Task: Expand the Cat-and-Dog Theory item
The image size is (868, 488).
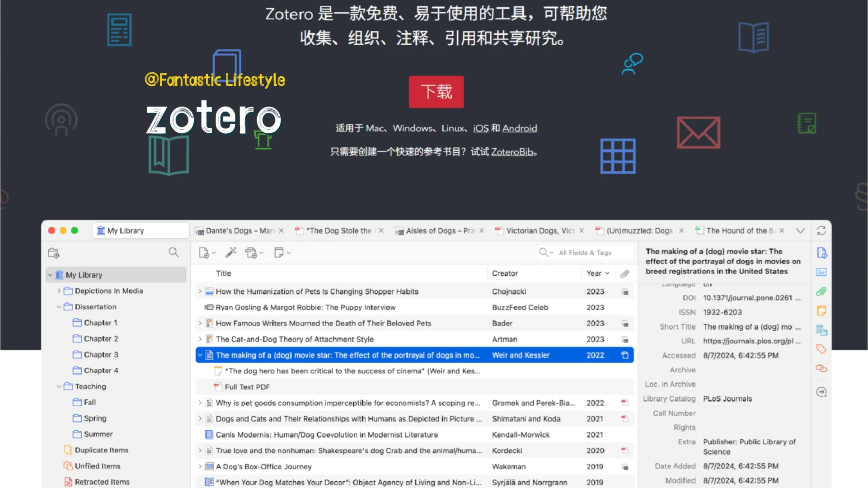Action: pyautogui.click(x=200, y=339)
